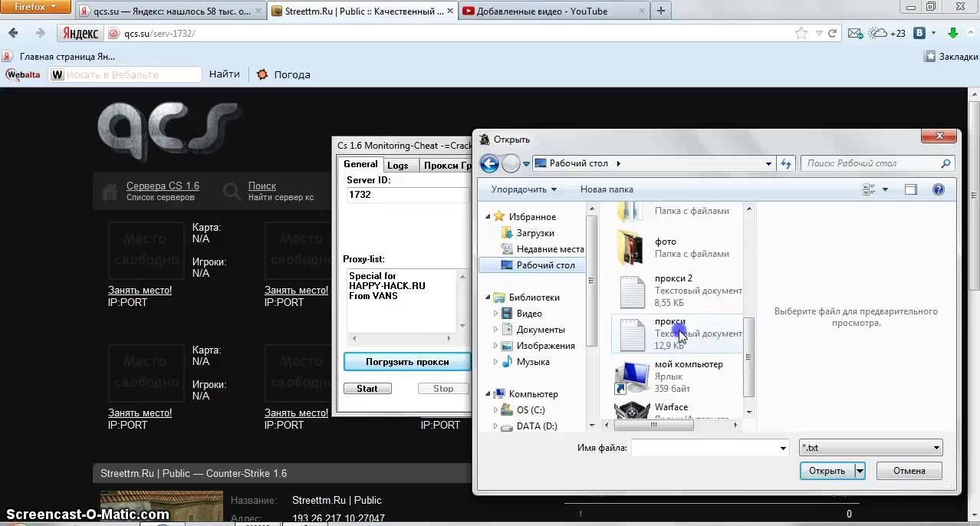
Task: Click change view icon in dialog toolbar
Action: [x=869, y=189]
